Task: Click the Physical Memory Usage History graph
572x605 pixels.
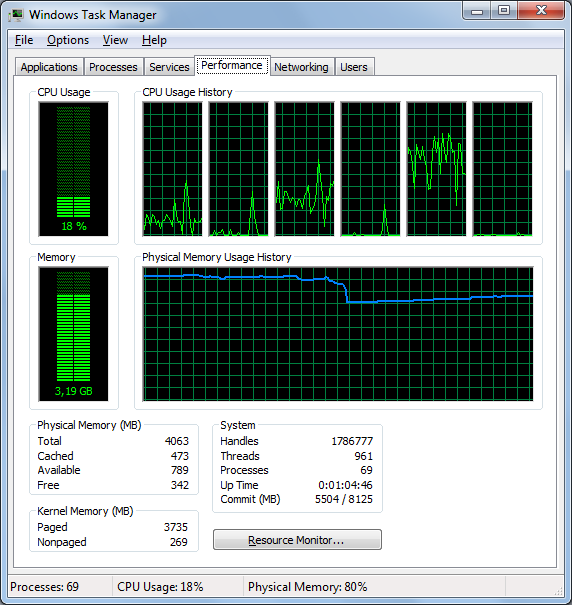Action: click(338, 334)
